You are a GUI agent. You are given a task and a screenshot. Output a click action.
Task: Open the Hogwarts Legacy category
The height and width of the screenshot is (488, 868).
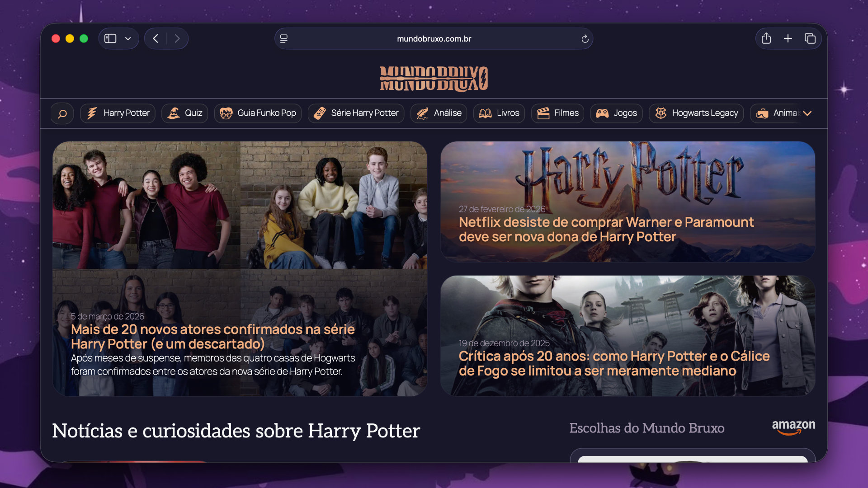point(696,113)
